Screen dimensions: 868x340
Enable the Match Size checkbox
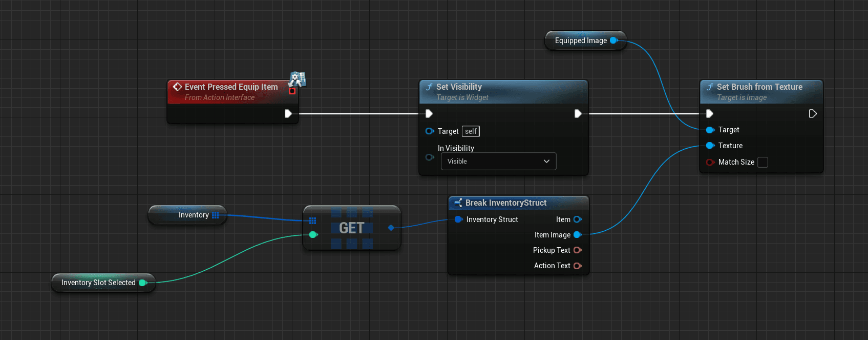click(x=763, y=162)
